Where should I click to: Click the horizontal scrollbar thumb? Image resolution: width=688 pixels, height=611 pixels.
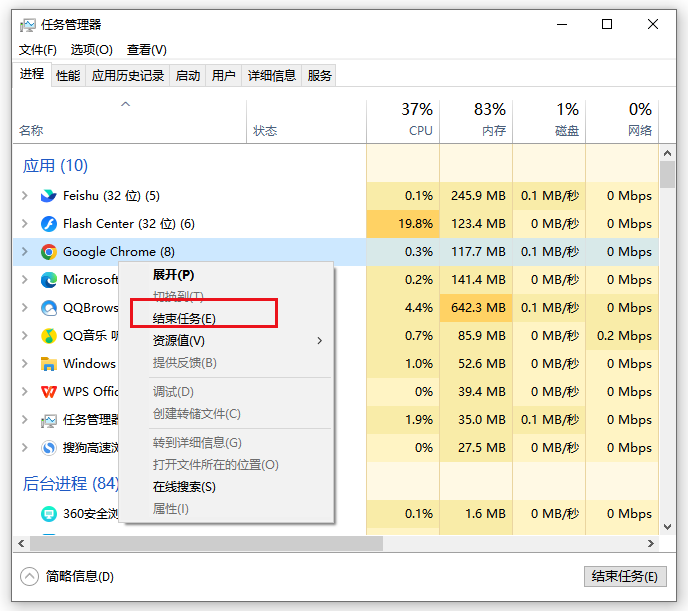[206, 543]
